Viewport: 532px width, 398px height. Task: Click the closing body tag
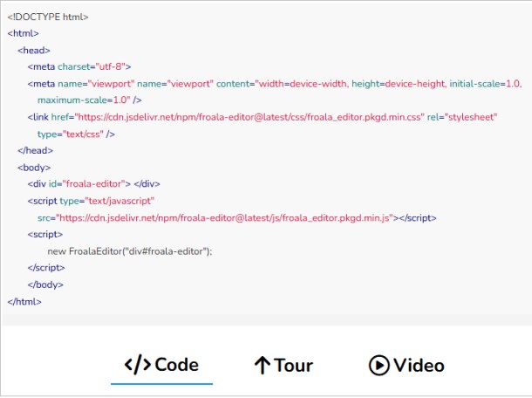[45, 285]
